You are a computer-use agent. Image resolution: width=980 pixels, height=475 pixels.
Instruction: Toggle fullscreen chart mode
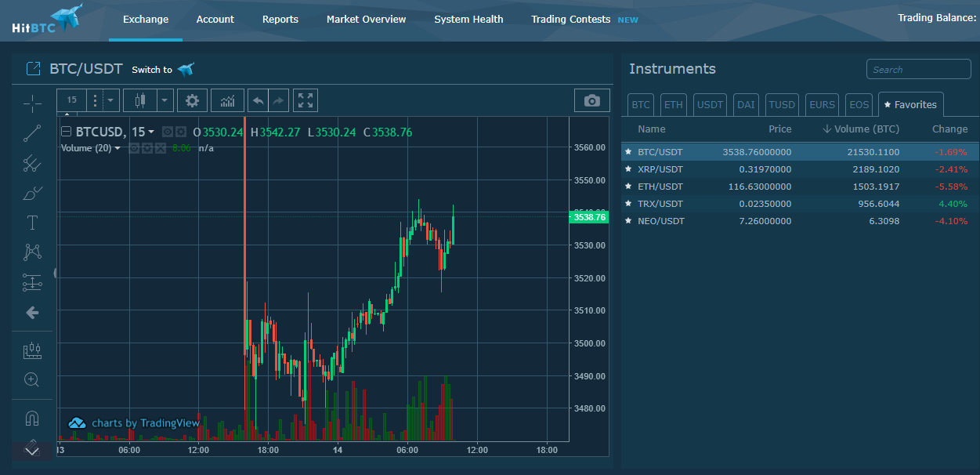coord(306,100)
